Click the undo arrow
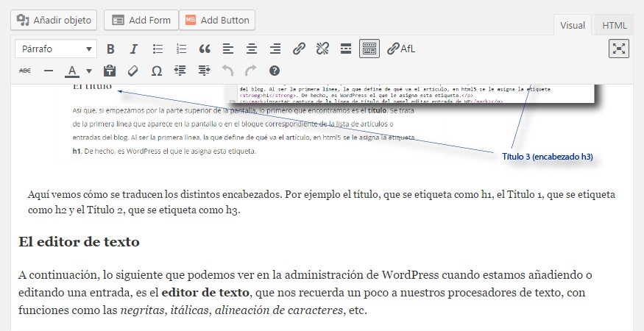Image resolution: width=644 pixels, height=331 pixels. (227, 71)
